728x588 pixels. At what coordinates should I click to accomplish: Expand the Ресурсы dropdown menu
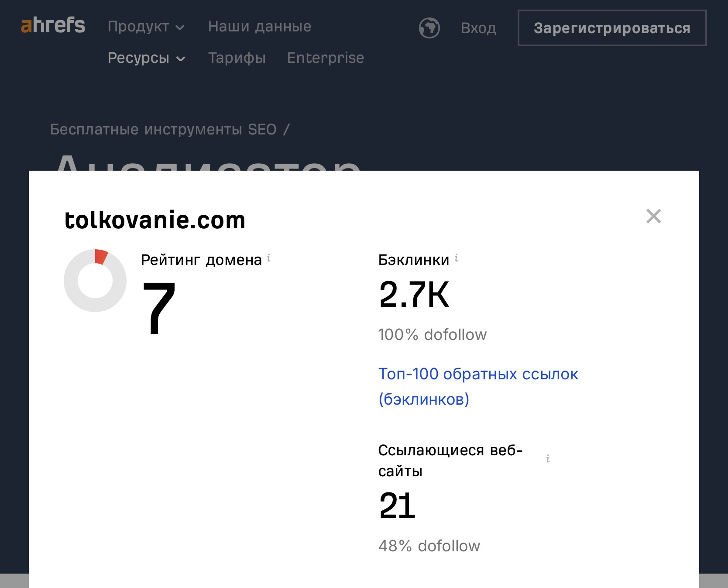coord(147,58)
